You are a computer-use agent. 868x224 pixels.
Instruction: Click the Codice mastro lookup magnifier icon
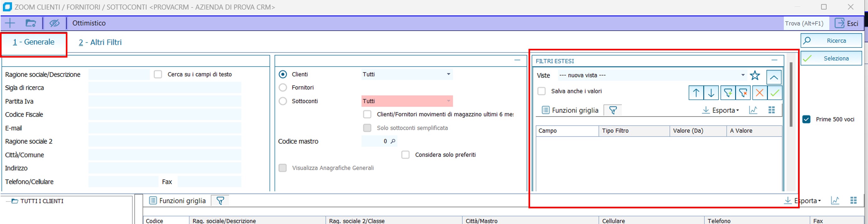[393, 141]
